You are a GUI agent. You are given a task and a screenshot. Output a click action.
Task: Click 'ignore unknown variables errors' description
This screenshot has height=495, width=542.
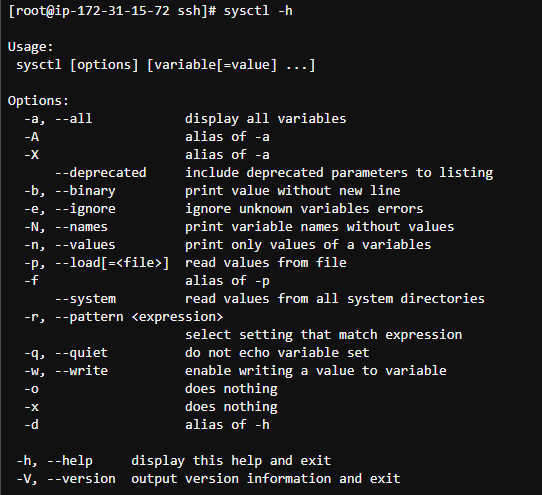(x=304, y=208)
